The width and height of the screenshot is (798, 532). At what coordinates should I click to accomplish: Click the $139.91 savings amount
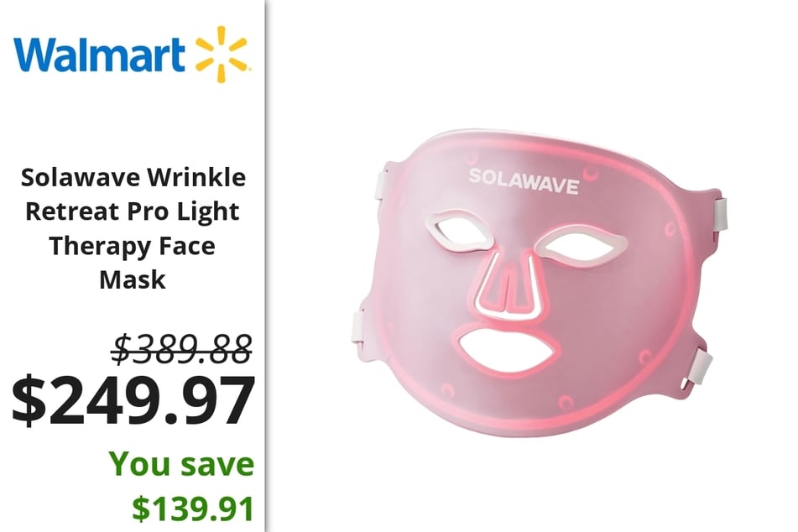pos(193,508)
